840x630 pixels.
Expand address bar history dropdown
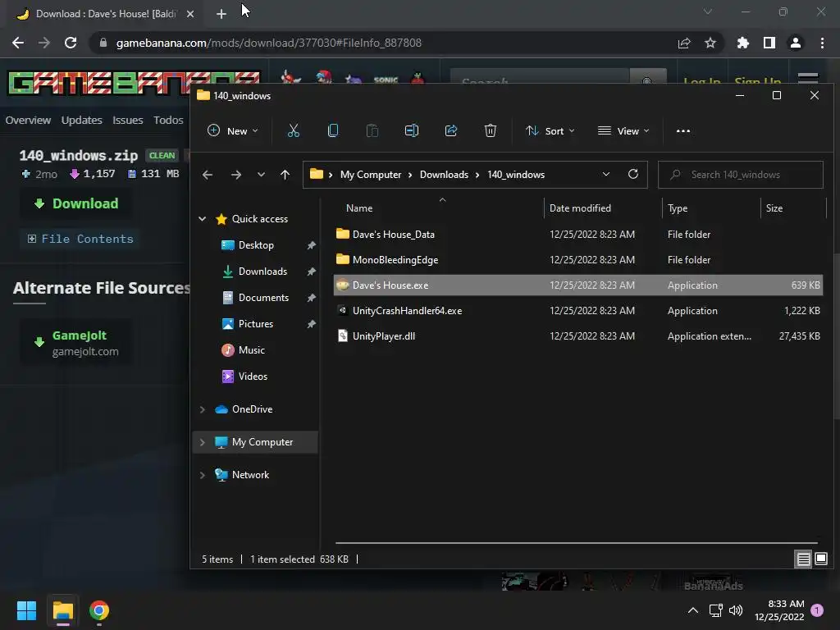click(606, 174)
